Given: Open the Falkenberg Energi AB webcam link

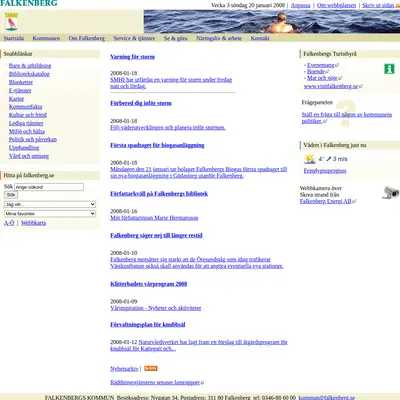Looking at the screenshot, I should pos(325,201).
